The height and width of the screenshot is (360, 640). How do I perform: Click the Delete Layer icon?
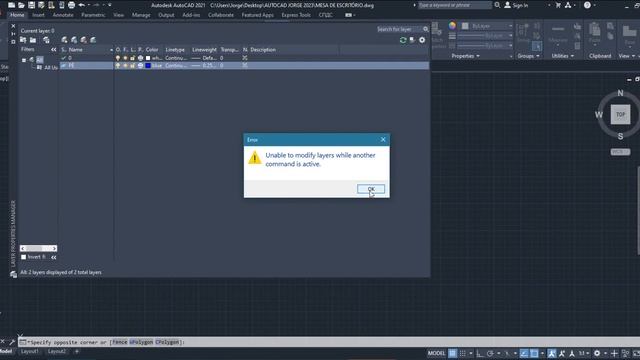tap(84, 40)
